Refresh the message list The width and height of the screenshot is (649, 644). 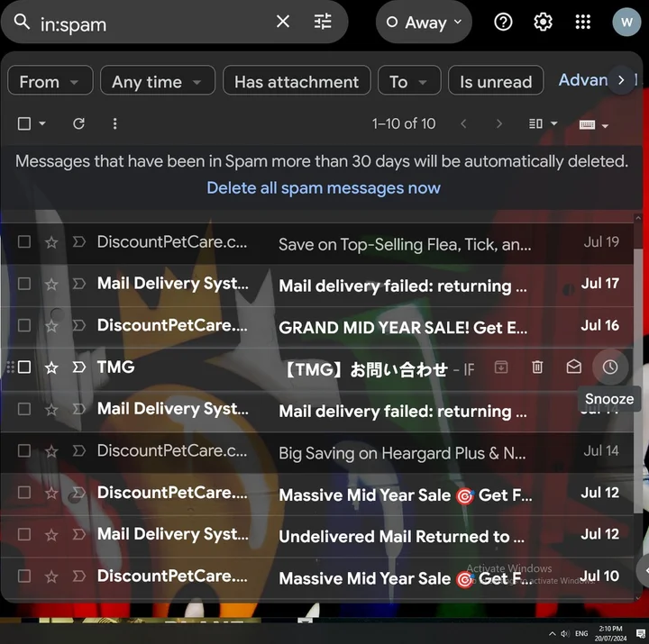coord(78,123)
